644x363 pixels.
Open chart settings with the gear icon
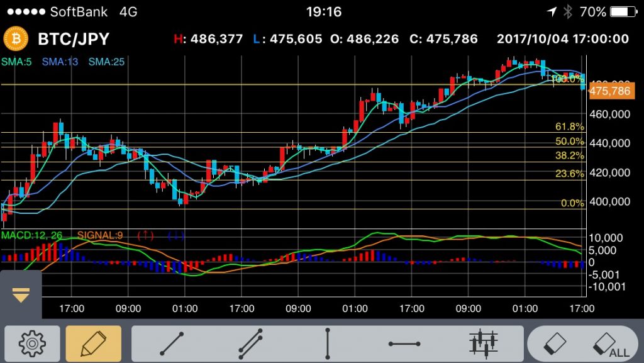pyautogui.click(x=32, y=343)
